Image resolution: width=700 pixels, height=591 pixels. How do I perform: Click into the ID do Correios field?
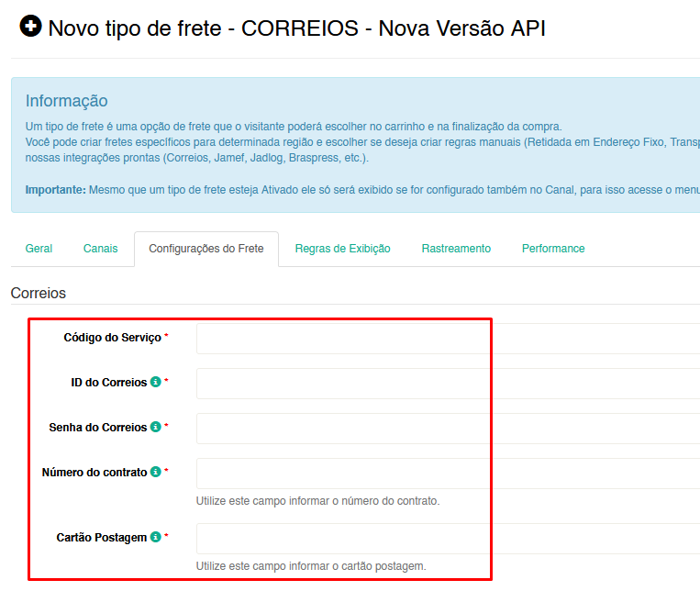tap(448, 384)
